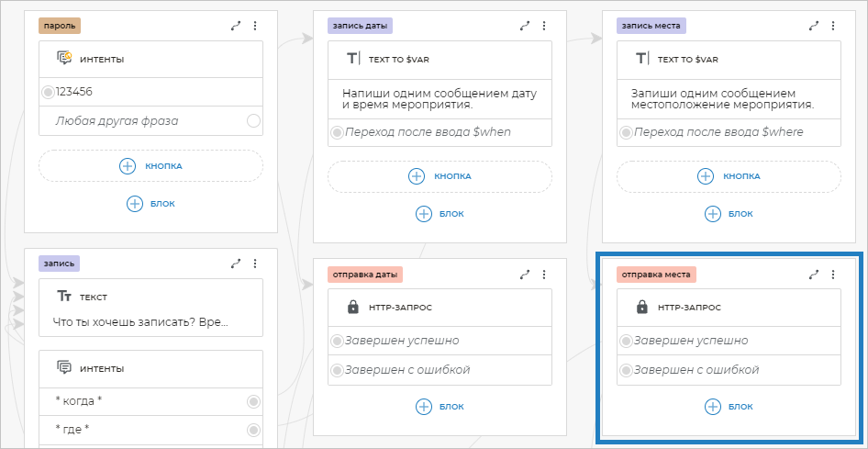This screenshot has height=449, width=868.
Task: Click intents icon in «пароль» card
Action: (x=64, y=59)
